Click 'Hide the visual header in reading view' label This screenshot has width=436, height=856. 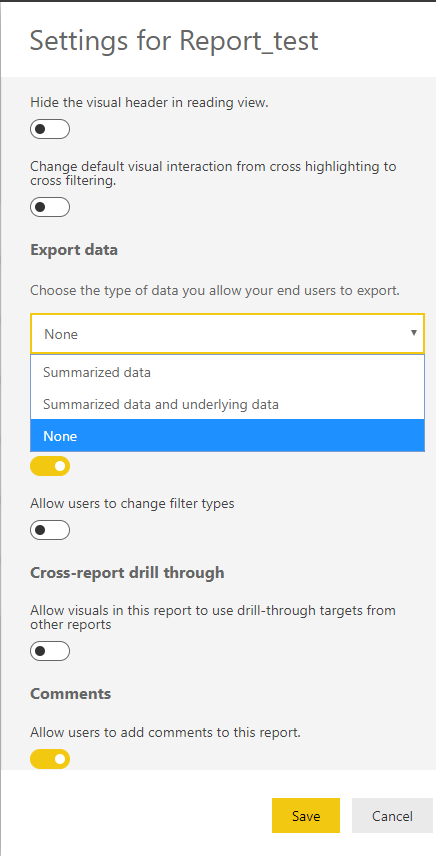coord(150,102)
